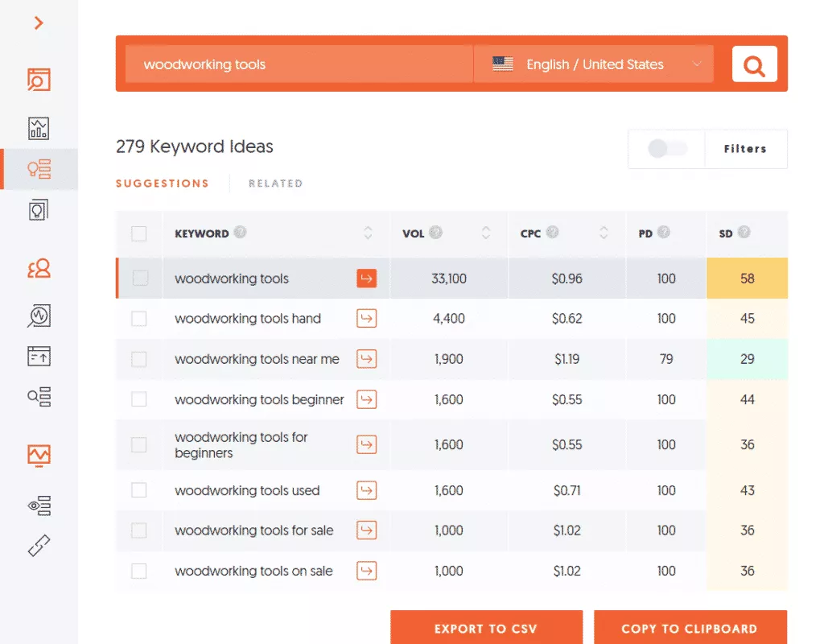Click the yellow SD score 58 cell
Screen dimensions: 824x644
click(747, 278)
